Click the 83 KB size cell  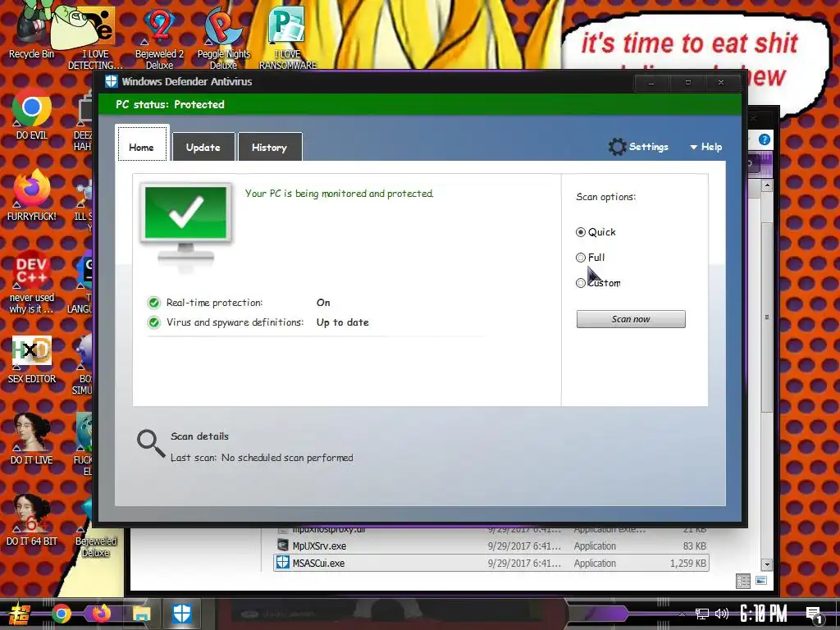694,546
